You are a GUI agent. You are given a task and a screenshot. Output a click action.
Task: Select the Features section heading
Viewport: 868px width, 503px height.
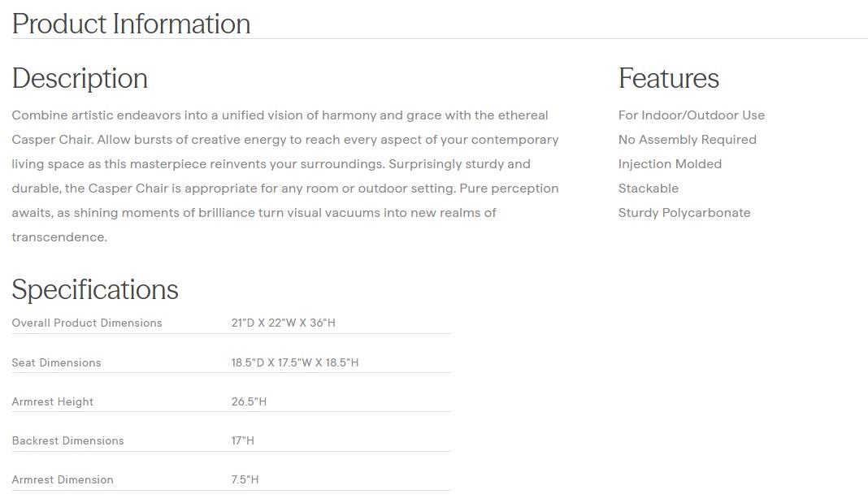point(668,78)
